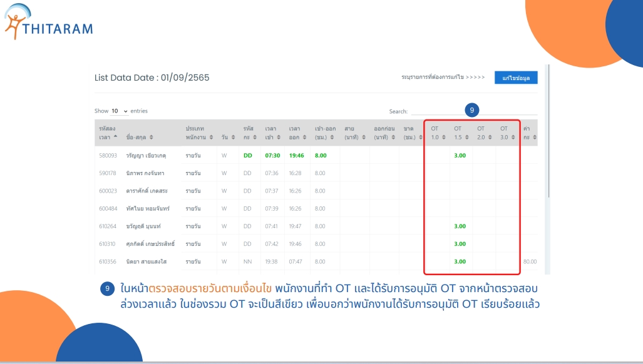643x364 pixels.
Task: Sort by ขาด (ชม.) column icon
Action: click(420, 137)
